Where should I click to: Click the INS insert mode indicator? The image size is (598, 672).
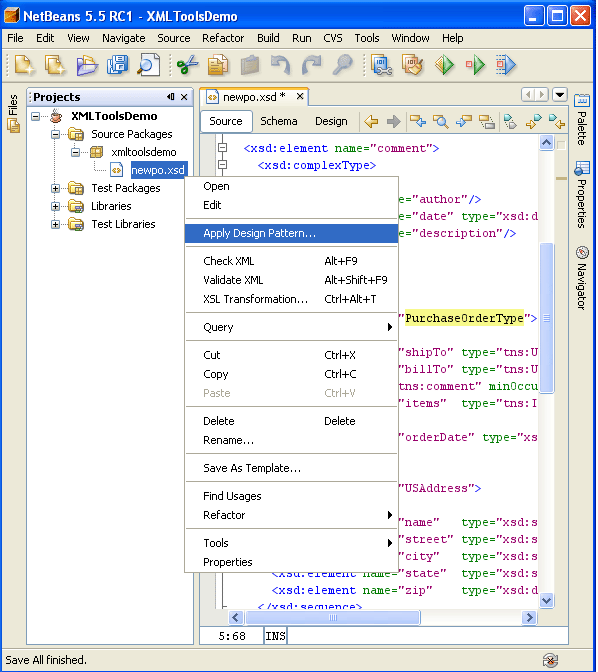pyautogui.click(x=275, y=636)
